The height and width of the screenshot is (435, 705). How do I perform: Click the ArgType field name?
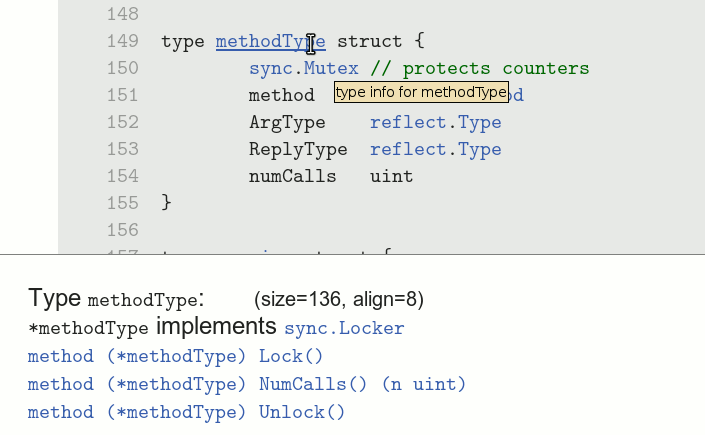[287, 123]
